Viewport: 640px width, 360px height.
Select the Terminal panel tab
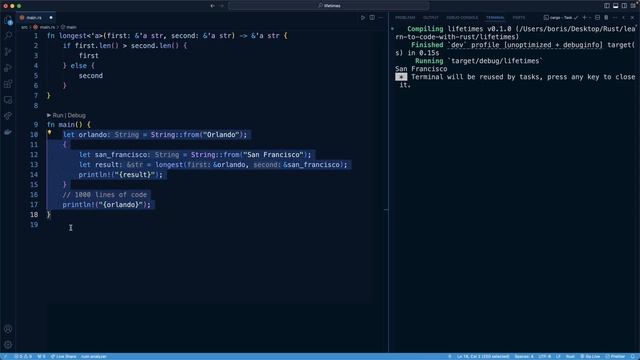coord(495,18)
